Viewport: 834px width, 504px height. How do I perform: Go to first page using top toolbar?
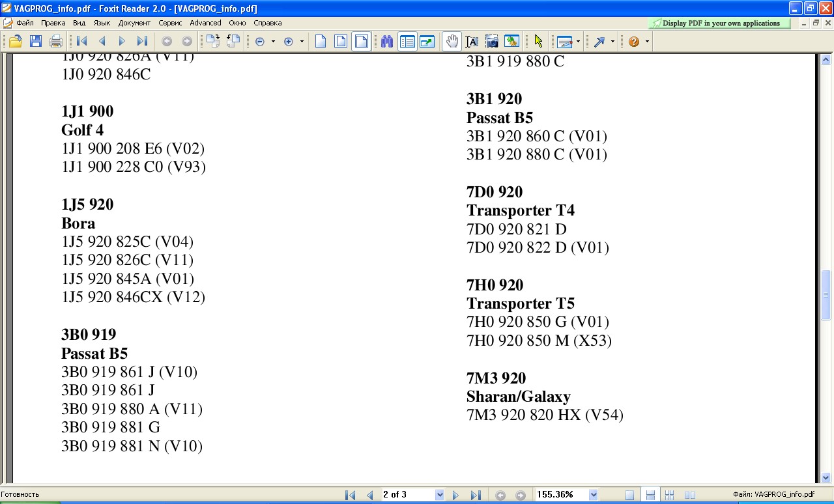point(82,41)
